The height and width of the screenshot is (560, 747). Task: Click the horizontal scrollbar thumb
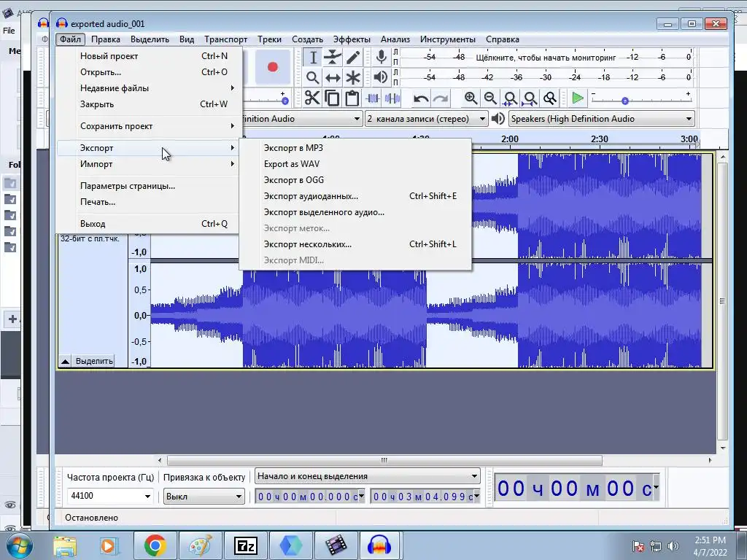pyautogui.click(x=384, y=460)
